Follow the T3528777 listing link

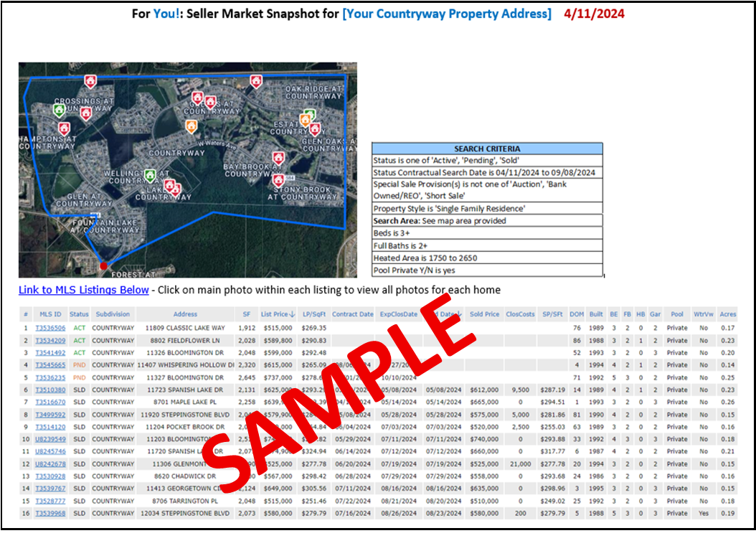click(x=50, y=501)
